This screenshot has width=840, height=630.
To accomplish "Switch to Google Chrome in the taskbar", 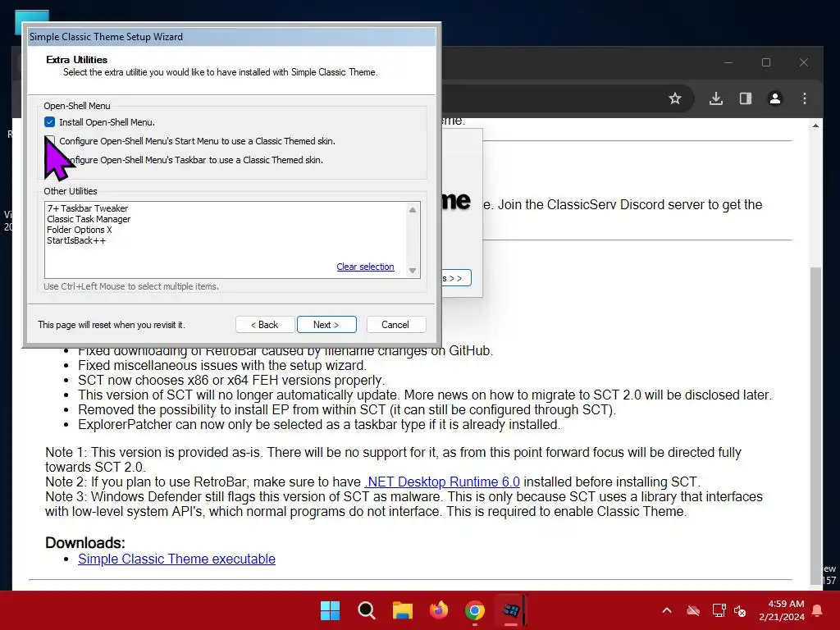I will coord(475,610).
